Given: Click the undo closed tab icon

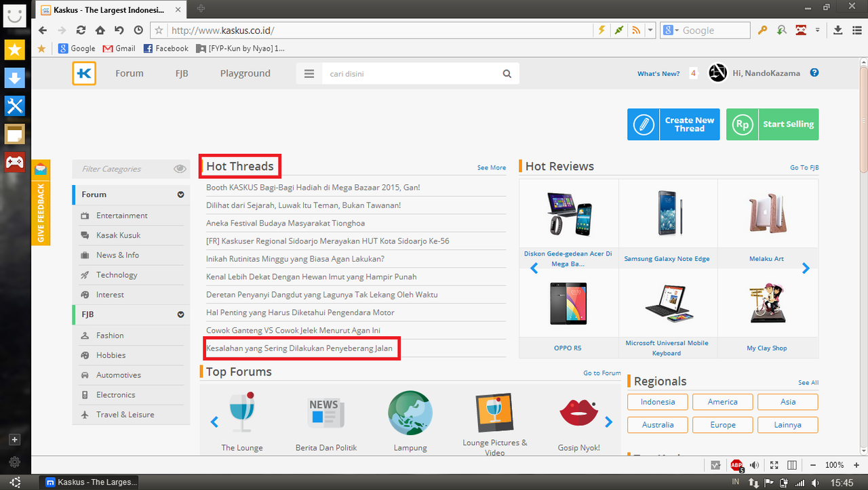Looking at the screenshot, I should (119, 30).
